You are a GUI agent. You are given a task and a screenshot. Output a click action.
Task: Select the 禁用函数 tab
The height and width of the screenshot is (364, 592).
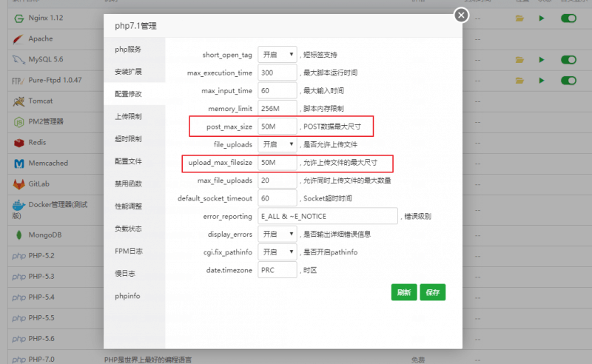pos(135,184)
